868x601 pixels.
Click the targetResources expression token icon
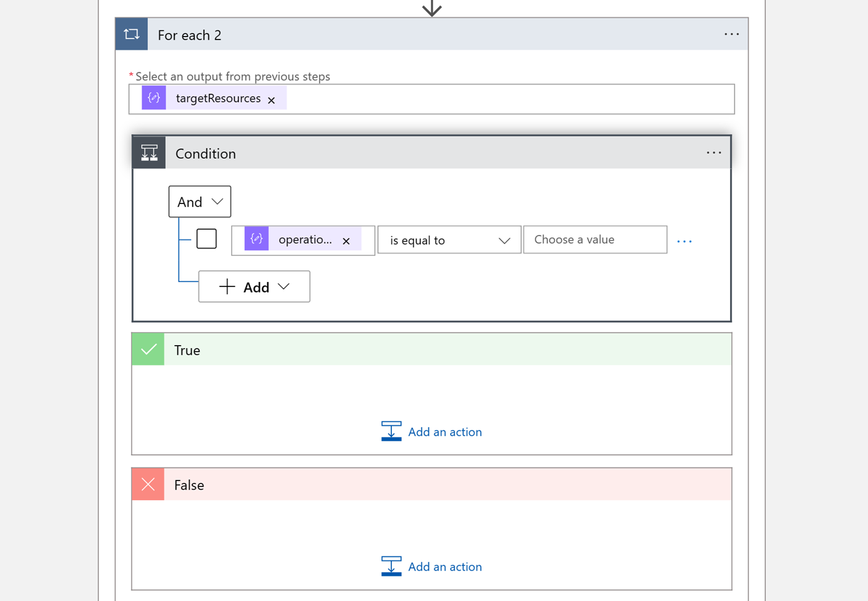(x=154, y=98)
